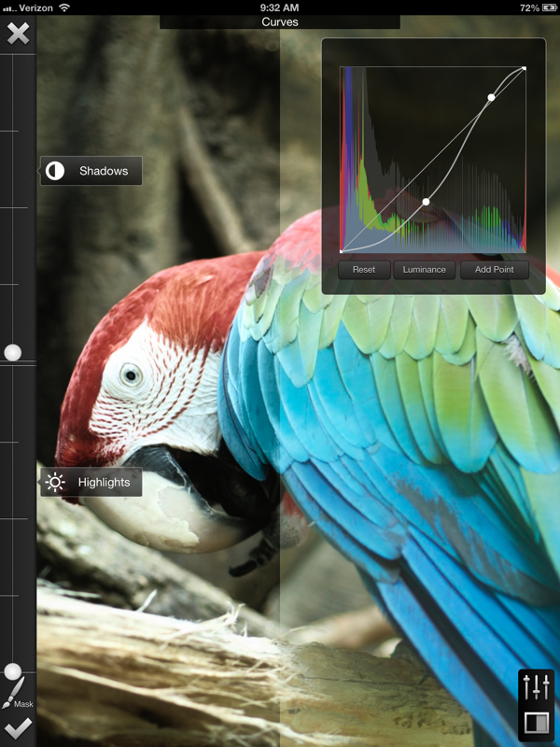Cancel the curves edit with the X icon

[x=18, y=34]
